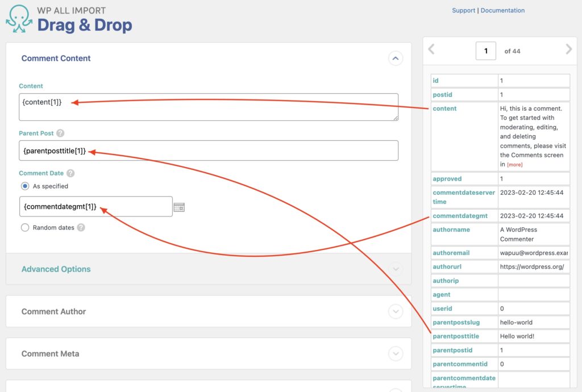Expand the Comment Author section
The height and width of the screenshot is (392, 582).
(53, 311)
